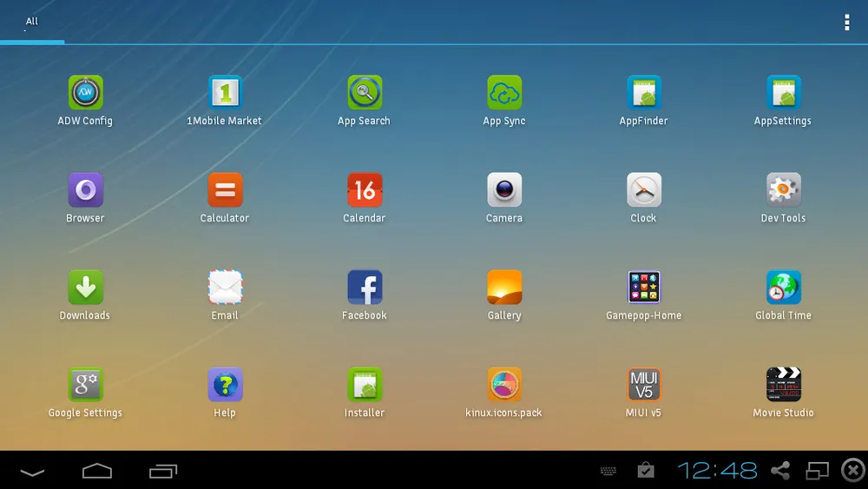Launch MIUI v5
This screenshot has height=489, width=868.
(x=644, y=385)
